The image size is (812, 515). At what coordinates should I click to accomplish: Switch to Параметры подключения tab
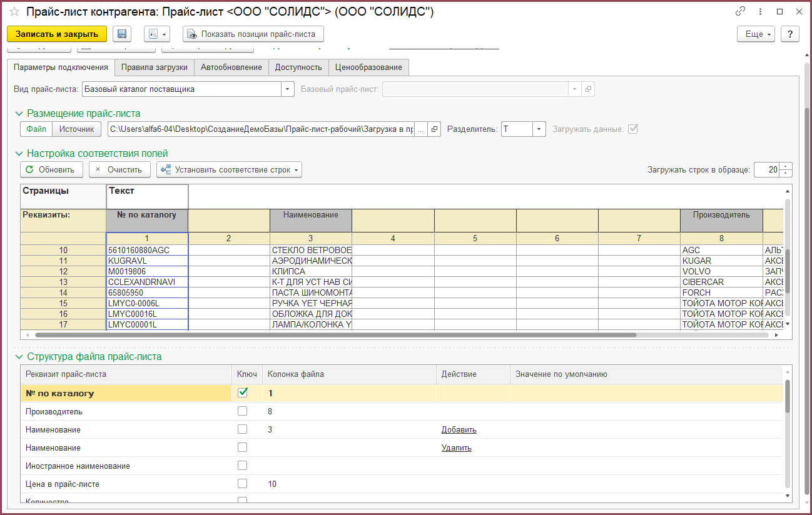61,67
